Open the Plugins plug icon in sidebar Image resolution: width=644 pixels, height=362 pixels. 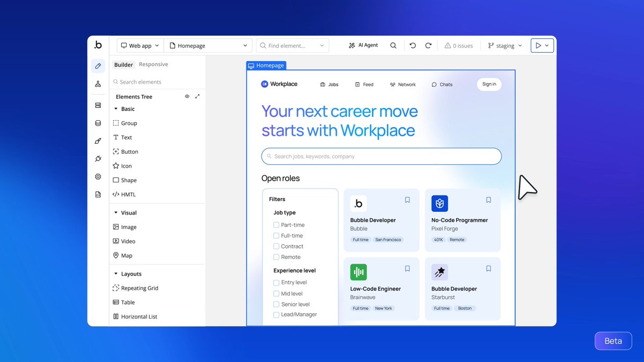[98, 159]
